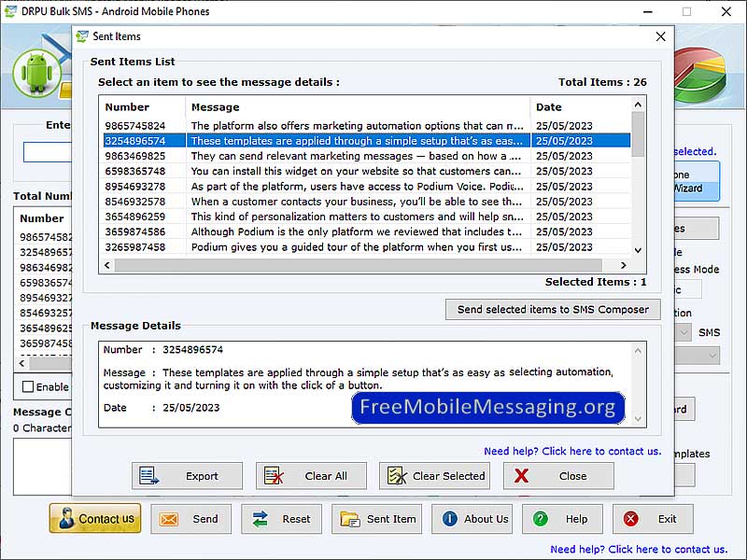
Task: Select row with number 6598365748
Action: pyautogui.click(x=366, y=172)
